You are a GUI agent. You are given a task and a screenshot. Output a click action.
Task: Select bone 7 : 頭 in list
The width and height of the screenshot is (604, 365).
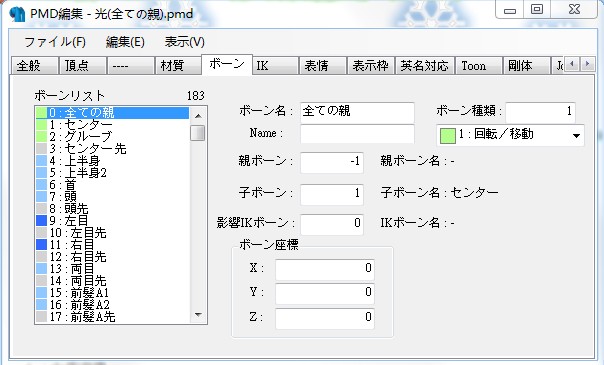click(112, 197)
